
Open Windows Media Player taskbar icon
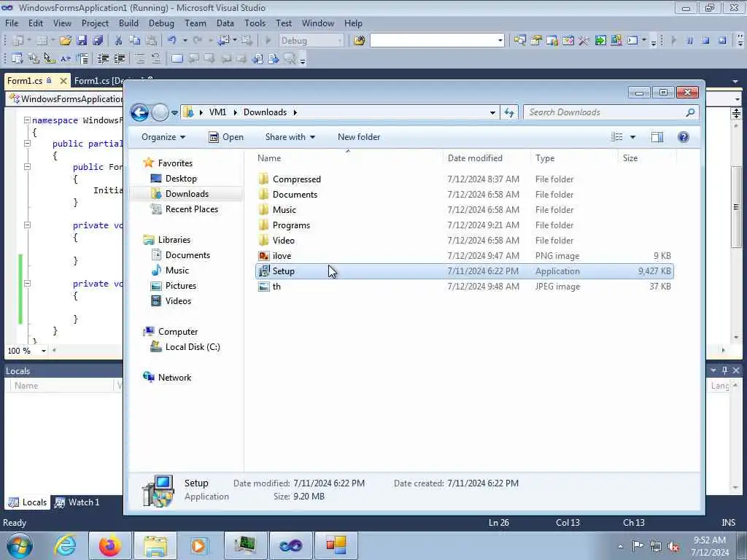pos(198,545)
